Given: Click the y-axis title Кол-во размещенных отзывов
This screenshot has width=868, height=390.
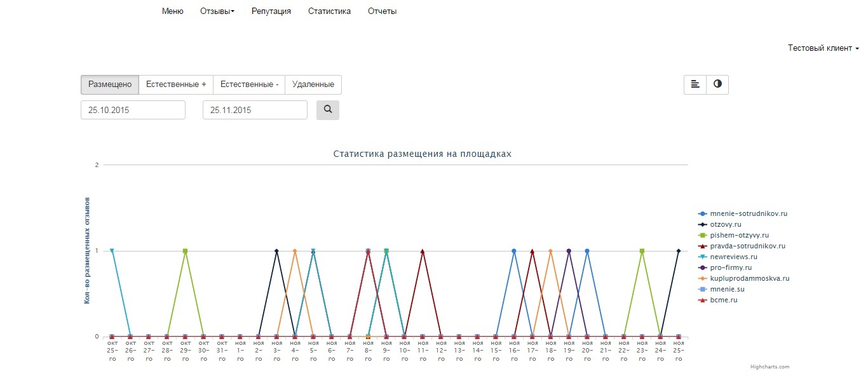Looking at the screenshot, I should (x=87, y=250).
